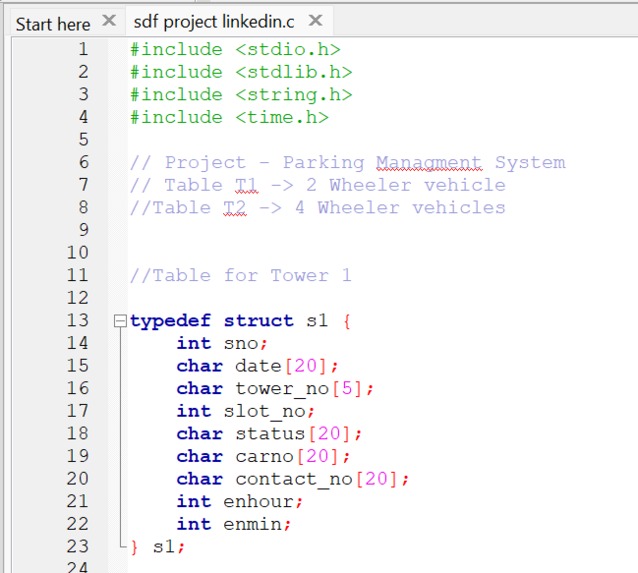Click the //Table for Tower 1 comment
Viewport: 638px width, 573px height.
240,276
